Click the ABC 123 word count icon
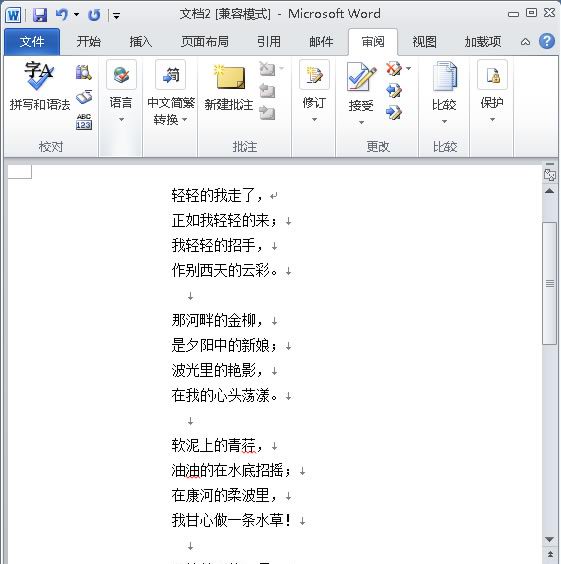The image size is (561, 564). pyautogui.click(x=84, y=122)
